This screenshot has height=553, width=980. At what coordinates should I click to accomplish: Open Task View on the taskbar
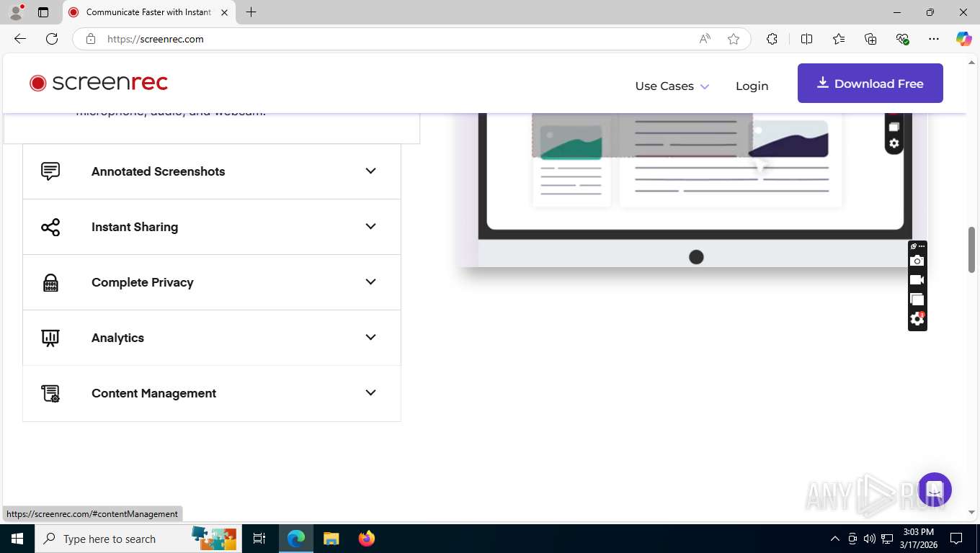259,539
